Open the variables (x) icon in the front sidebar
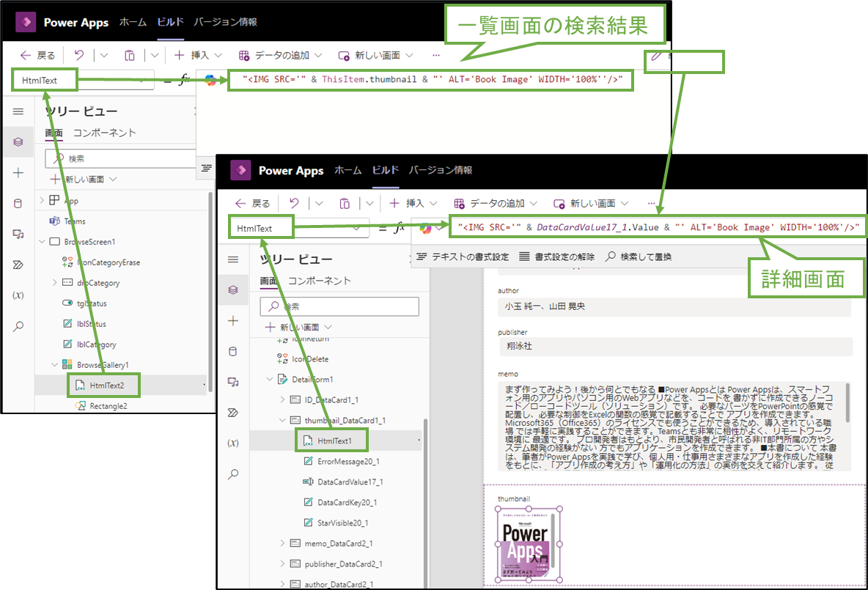Screen dimensions: 868x590 click(x=233, y=443)
